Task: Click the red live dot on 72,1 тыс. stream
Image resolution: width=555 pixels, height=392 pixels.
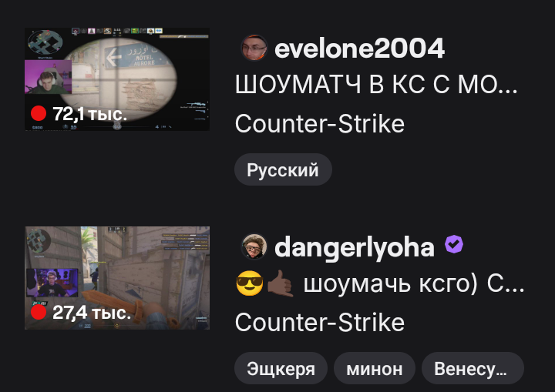Action: (x=39, y=113)
